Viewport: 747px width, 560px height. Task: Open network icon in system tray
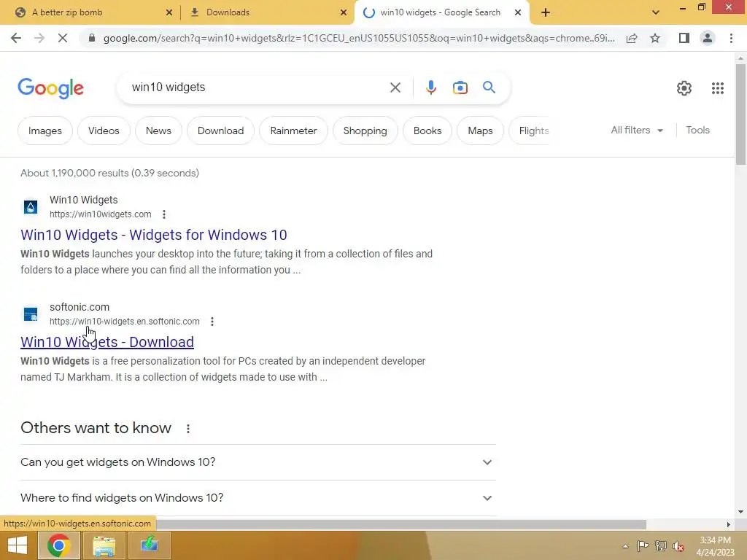[x=660, y=545]
